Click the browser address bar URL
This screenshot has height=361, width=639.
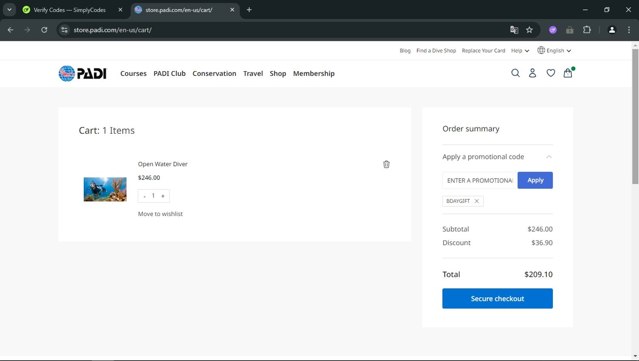point(112,30)
